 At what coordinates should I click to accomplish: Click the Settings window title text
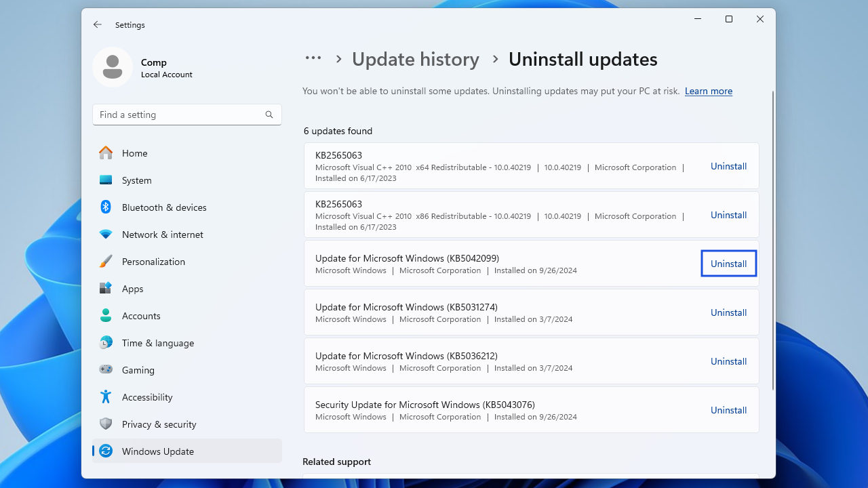(x=130, y=25)
